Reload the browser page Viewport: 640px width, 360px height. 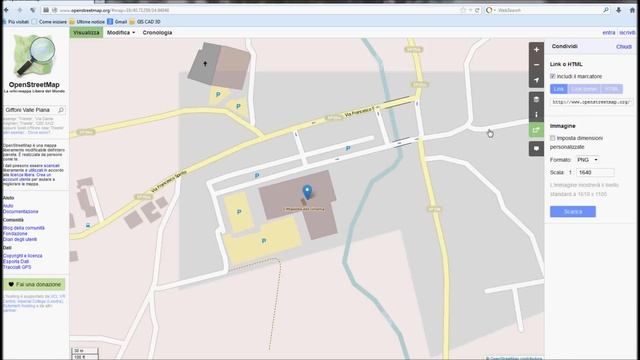coord(477,10)
